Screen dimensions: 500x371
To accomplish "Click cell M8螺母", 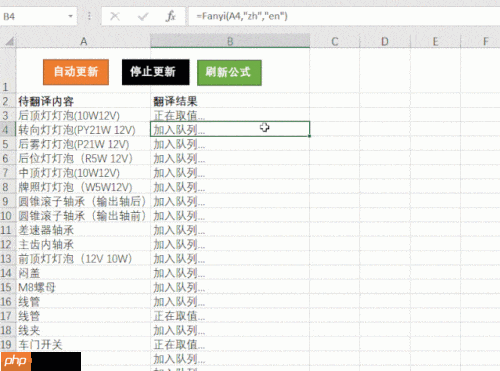I will (x=83, y=287).
